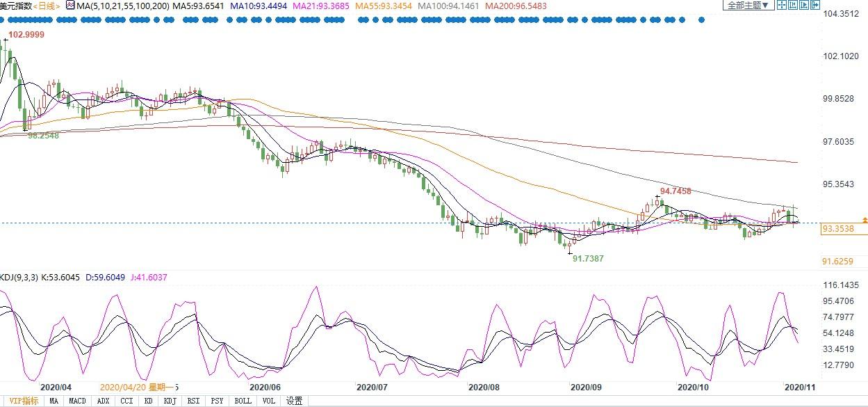Viewport: 868px width, 407px height.
Task: Click the 94.7458 high price label
Action: coord(675,191)
